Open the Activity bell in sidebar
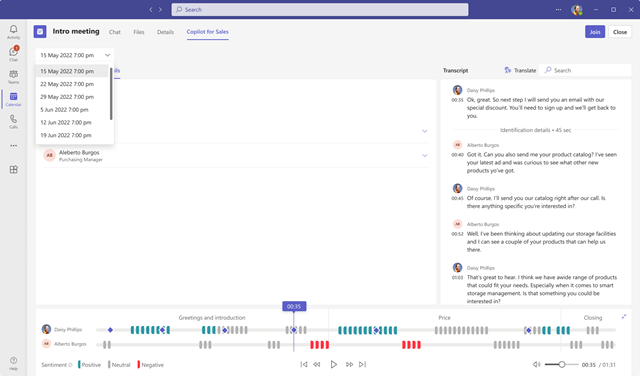Image resolution: width=640 pixels, height=376 pixels. (x=13, y=31)
